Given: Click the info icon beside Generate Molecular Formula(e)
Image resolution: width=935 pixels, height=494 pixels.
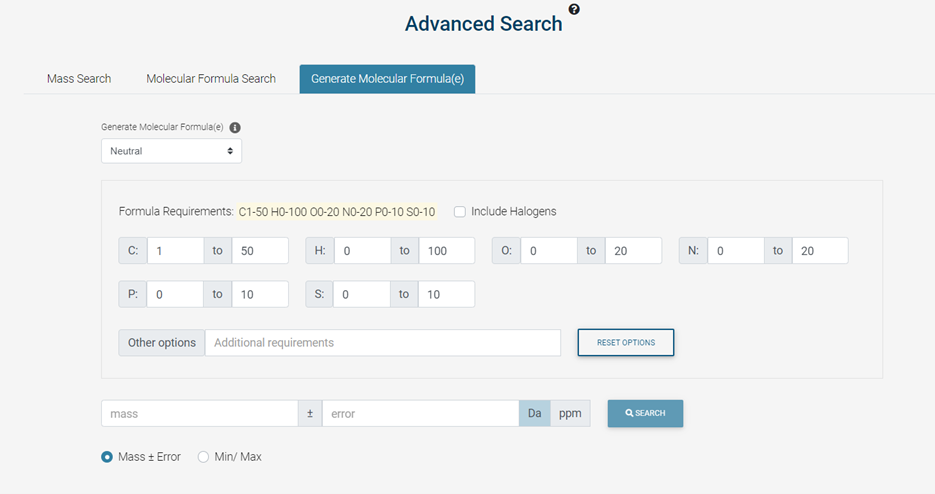Looking at the screenshot, I should click(235, 128).
